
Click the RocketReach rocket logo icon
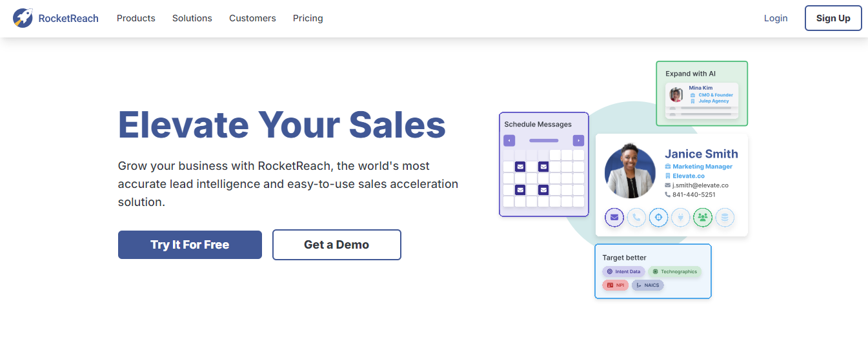pyautogui.click(x=23, y=18)
